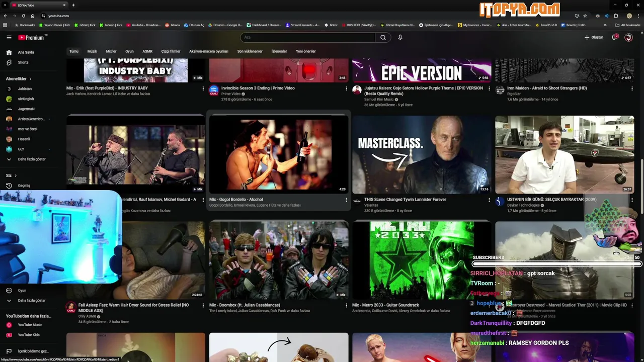Image resolution: width=644 pixels, height=362 pixels.
Task: Open the account avatar menu
Action: (628, 37)
